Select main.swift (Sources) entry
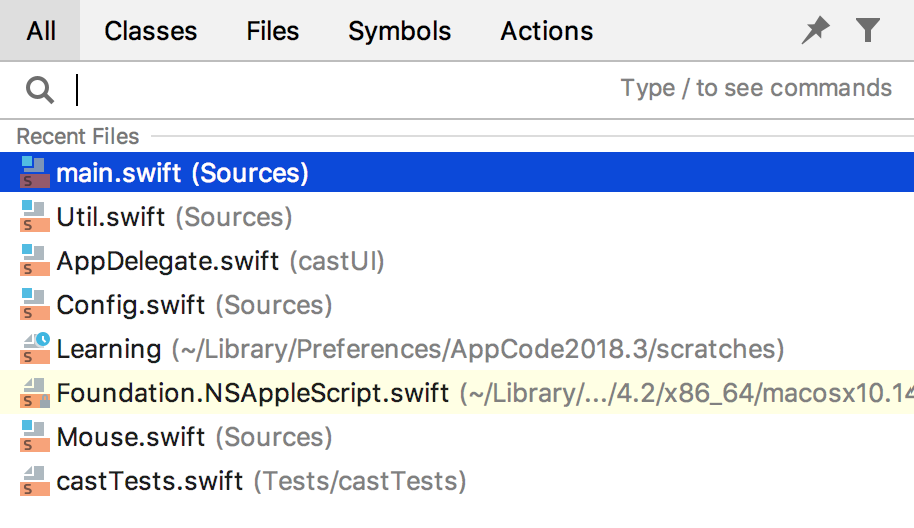914x528 pixels. pos(457,173)
